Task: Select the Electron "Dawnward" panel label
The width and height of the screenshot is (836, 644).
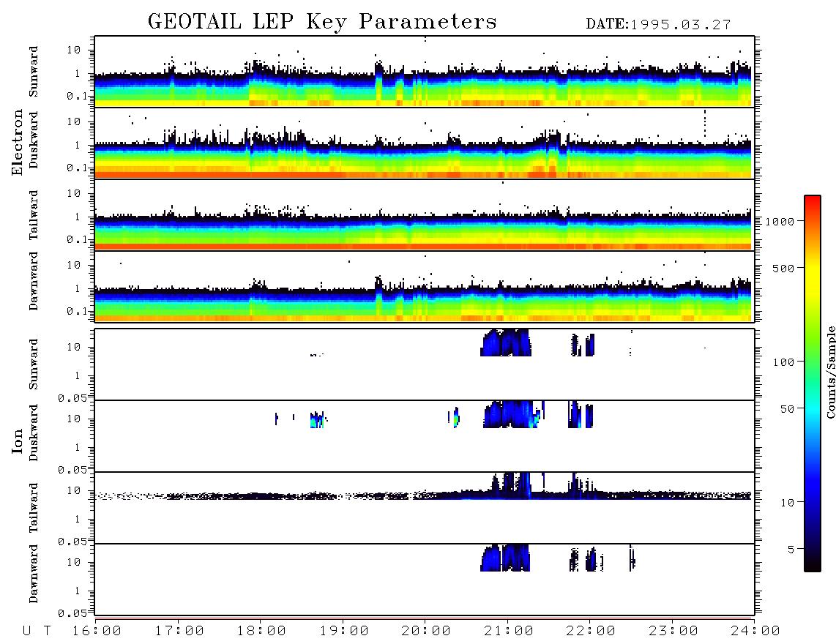Action: tap(34, 281)
